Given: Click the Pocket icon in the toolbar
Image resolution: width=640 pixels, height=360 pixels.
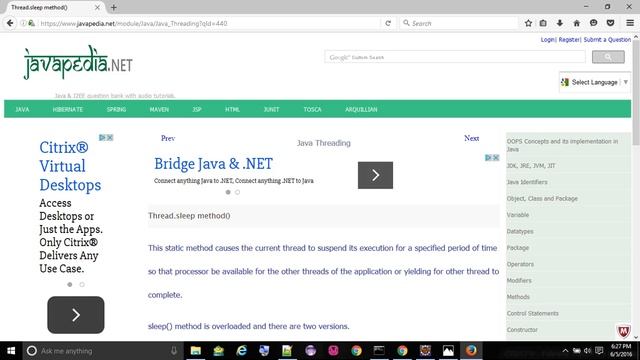Looking at the screenshot, I should [610, 23].
